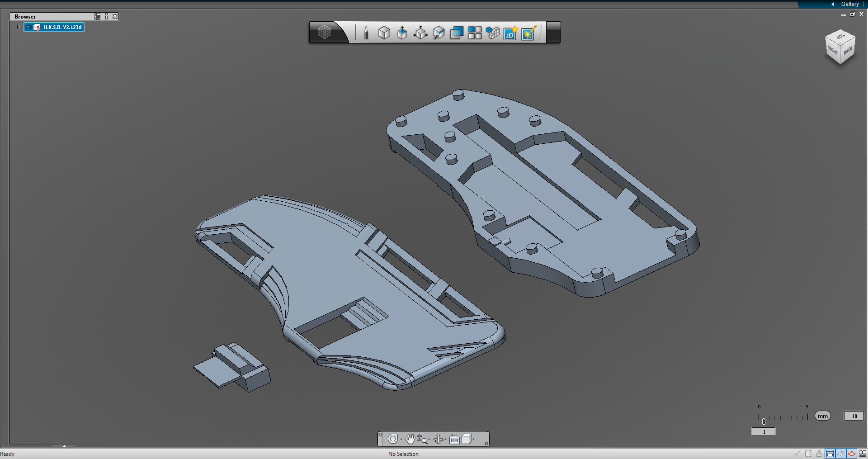Open the steering wheel dropdown arrow
This screenshot has height=459, width=868.
401,440
